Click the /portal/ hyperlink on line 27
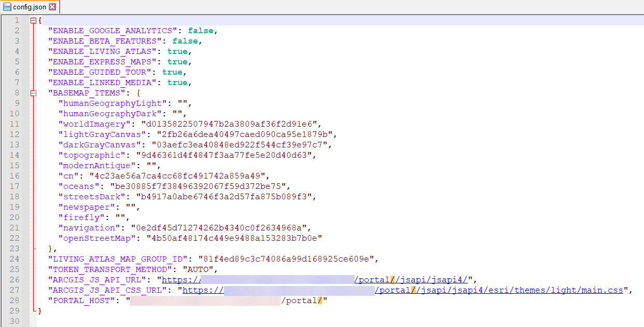The image size is (644, 327). [392, 290]
